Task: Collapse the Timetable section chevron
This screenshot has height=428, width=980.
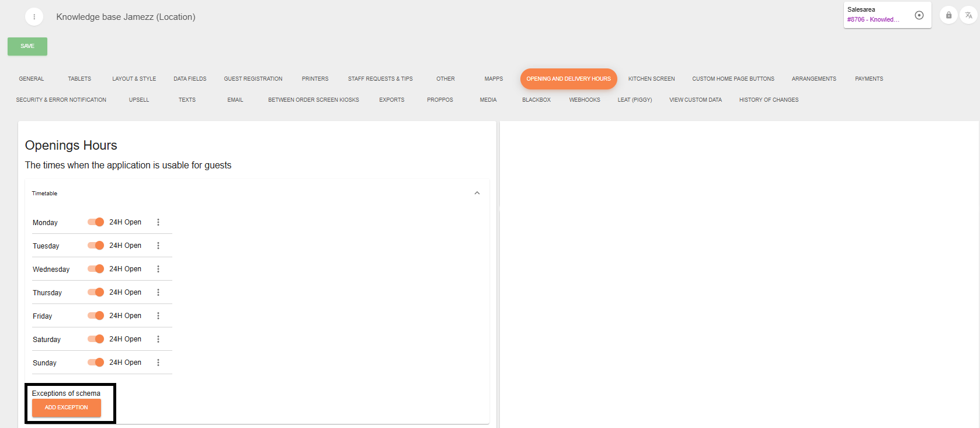Action: point(477,193)
